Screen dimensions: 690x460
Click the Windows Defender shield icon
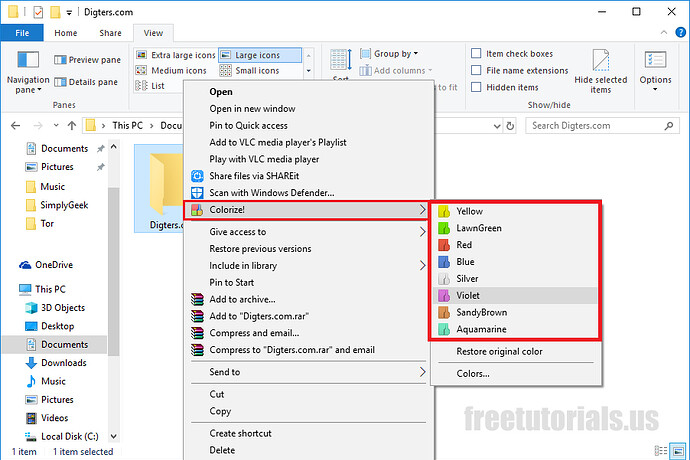197,193
